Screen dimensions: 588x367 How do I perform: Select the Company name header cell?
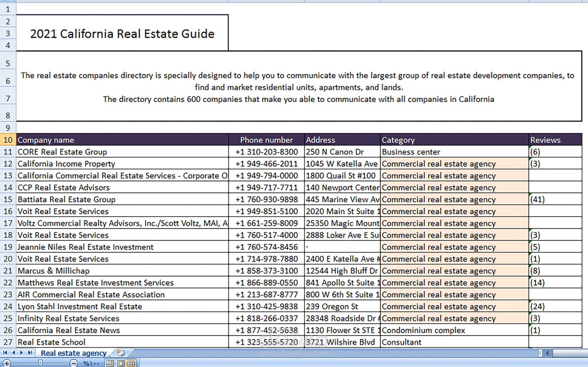tap(122, 140)
